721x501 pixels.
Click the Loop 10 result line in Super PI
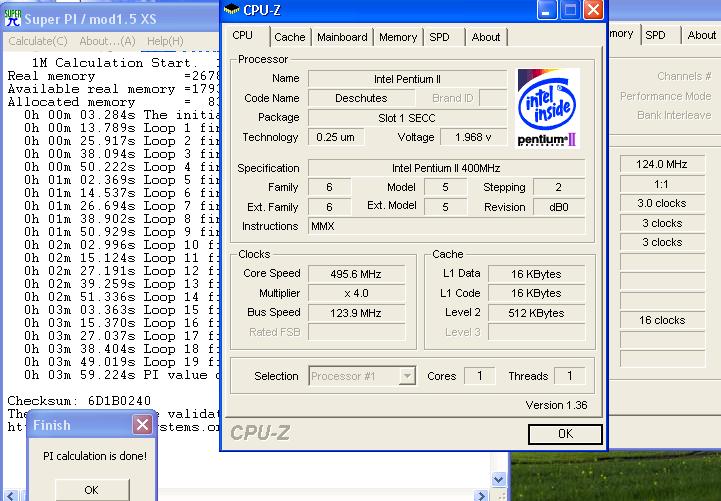(x=122, y=245)
